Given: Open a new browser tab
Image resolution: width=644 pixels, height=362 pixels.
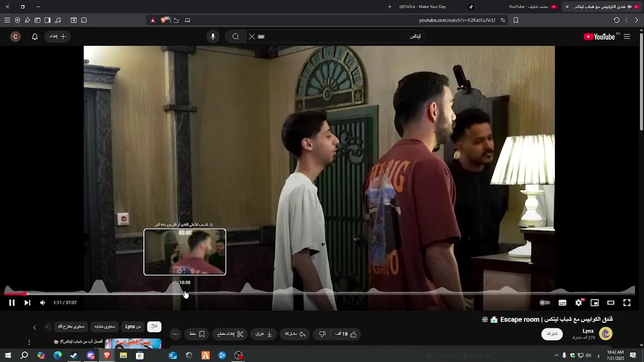Looking at the screenshot, I should pyautogui.click(x=389, y=7).
